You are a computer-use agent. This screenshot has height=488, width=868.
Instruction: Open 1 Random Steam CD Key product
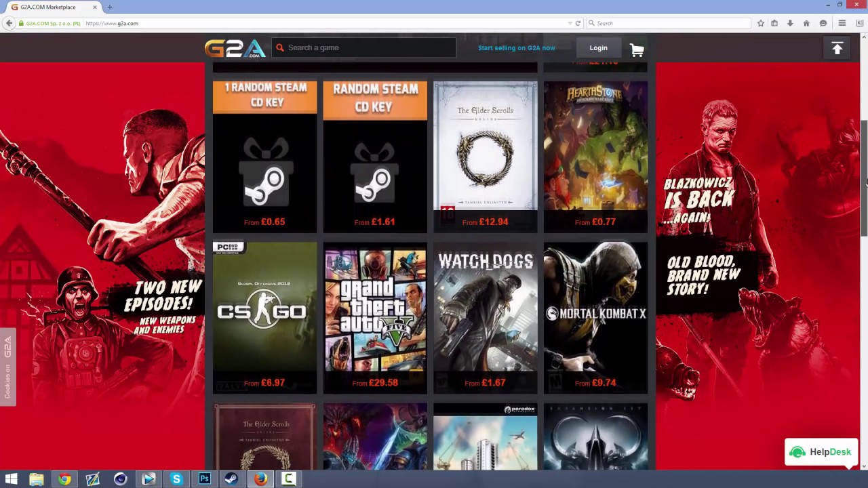pyautogui.click(x=264, y=157)
